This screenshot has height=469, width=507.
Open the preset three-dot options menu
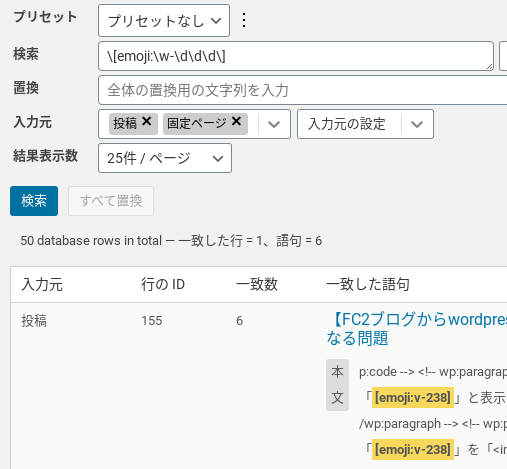[x=244, y=20]
